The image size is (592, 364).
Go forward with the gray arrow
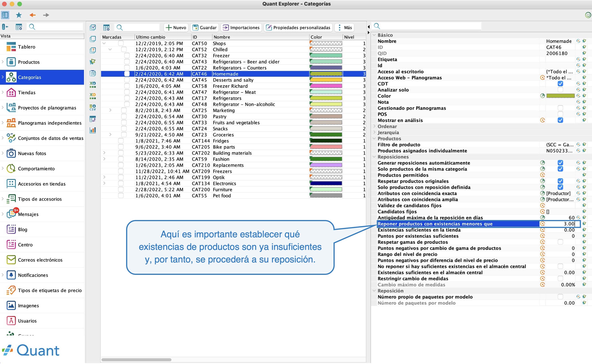[46, 15]
